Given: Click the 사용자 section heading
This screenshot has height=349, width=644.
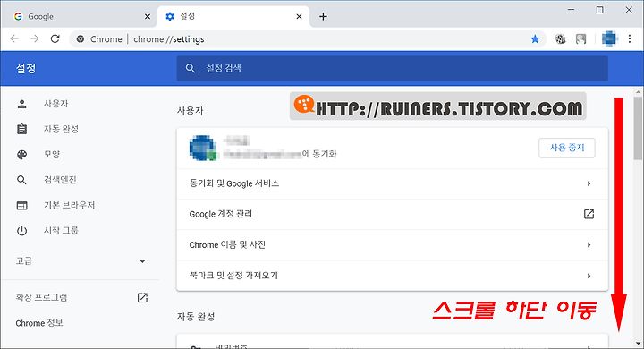Looking at the screenshot, I should tap(191, 111).
